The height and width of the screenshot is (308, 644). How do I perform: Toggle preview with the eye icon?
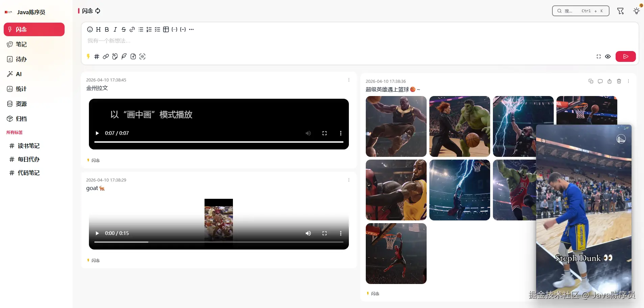pyautogui.click(x=608, y=56)
